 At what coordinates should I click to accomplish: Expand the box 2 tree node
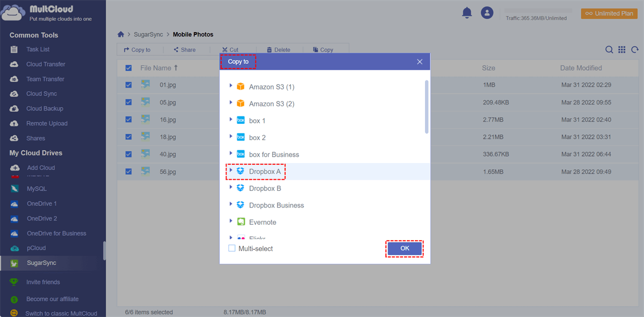(x=231, y=137)
